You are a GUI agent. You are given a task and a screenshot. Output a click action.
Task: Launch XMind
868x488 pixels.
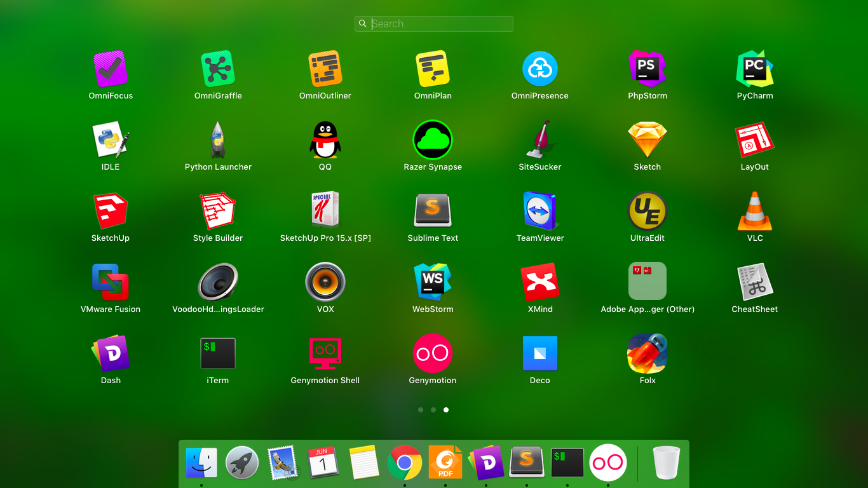pyautogui.click(x=540, y=282)
